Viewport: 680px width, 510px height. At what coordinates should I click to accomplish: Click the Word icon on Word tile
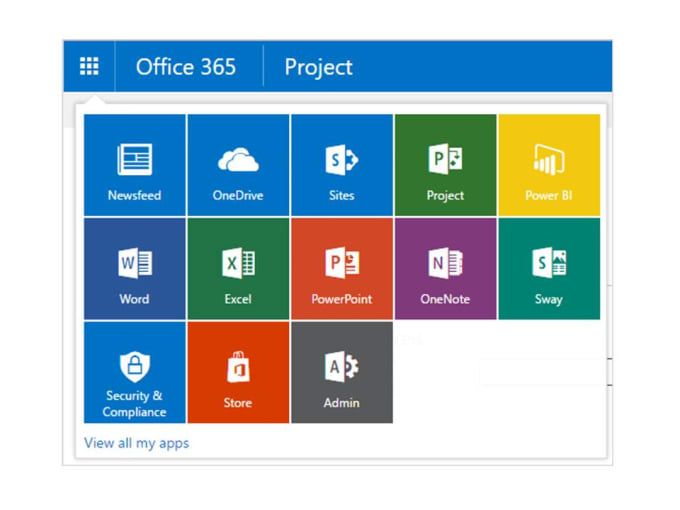point(135,263)
